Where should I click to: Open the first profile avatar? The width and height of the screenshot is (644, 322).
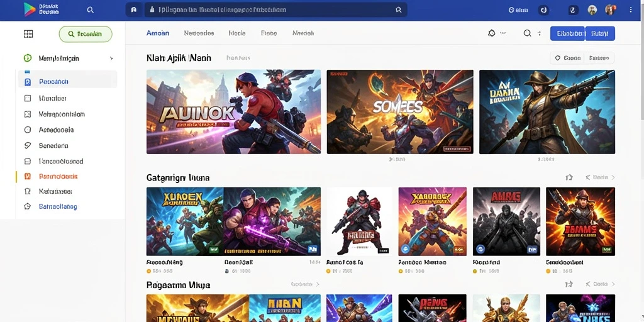pos(592,10)
